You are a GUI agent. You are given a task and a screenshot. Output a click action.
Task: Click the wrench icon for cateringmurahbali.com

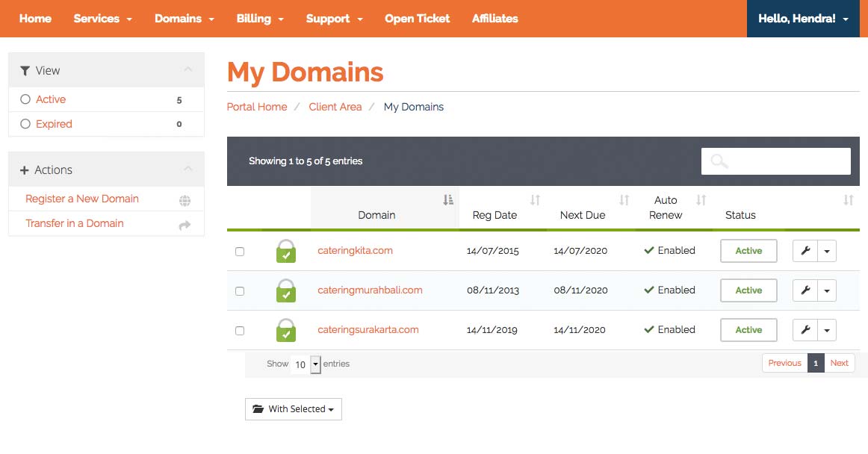[x=805, y=290]
